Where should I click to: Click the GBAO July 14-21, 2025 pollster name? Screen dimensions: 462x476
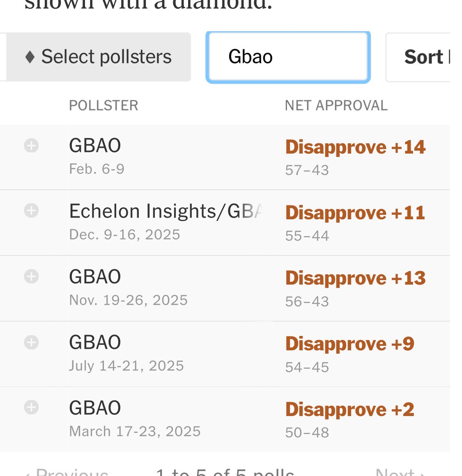click(x=95, y=342)
